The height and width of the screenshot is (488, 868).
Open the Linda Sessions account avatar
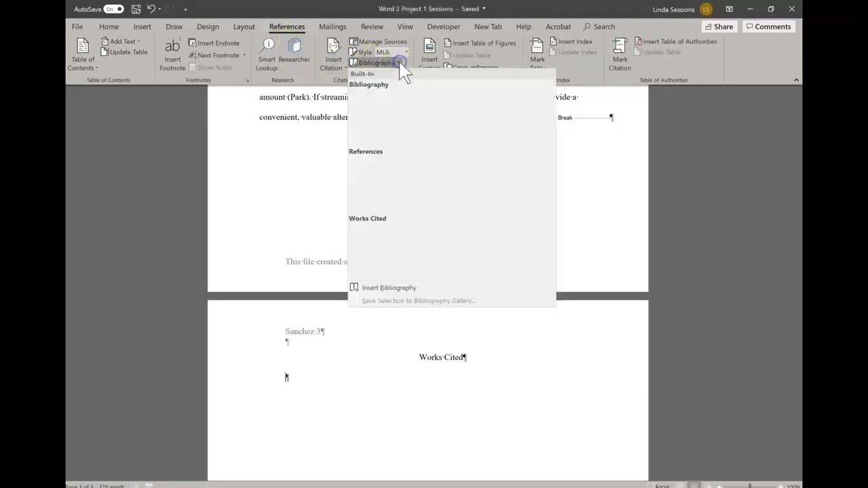point(707,9)
